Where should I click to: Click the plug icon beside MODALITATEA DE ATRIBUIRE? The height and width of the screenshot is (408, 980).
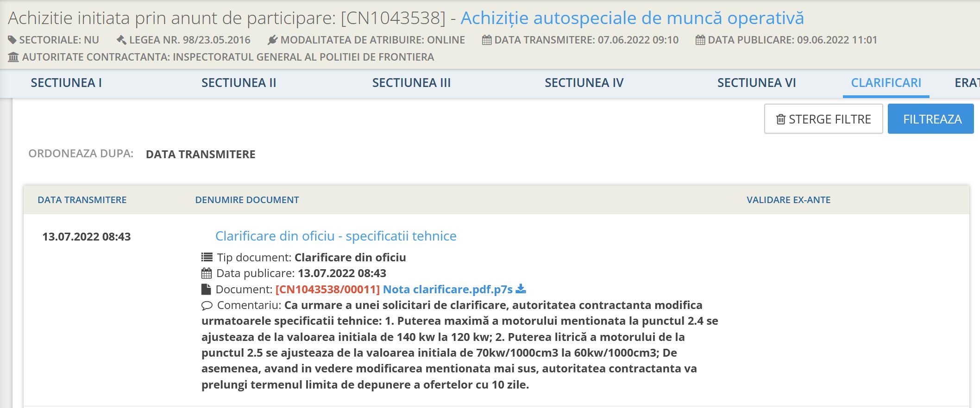[x=273, y=40]
